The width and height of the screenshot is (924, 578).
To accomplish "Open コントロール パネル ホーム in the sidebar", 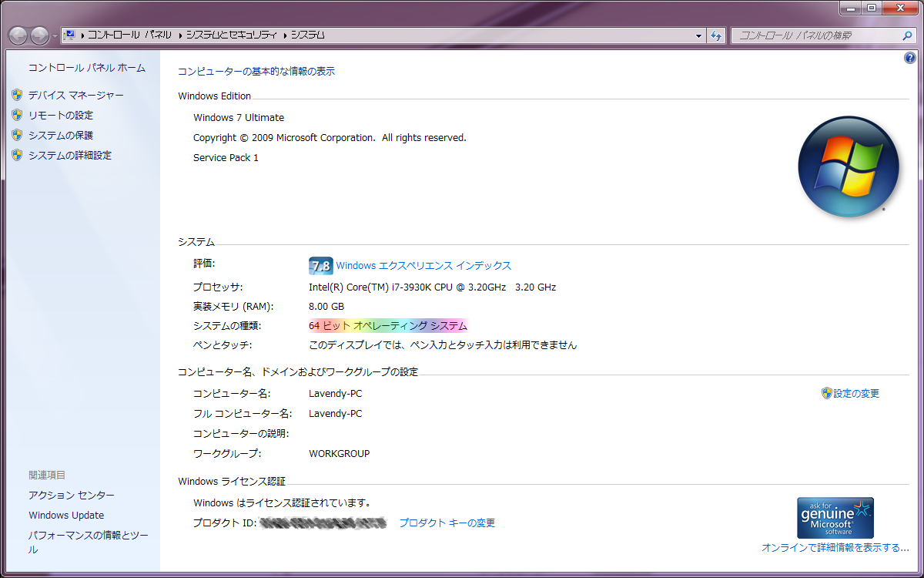I will point(87,68).
